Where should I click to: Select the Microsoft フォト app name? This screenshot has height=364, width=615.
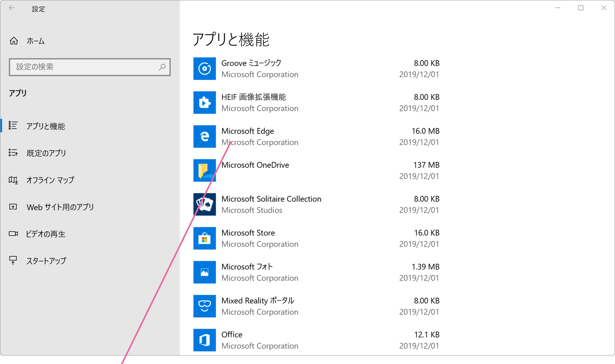[247, 267]
